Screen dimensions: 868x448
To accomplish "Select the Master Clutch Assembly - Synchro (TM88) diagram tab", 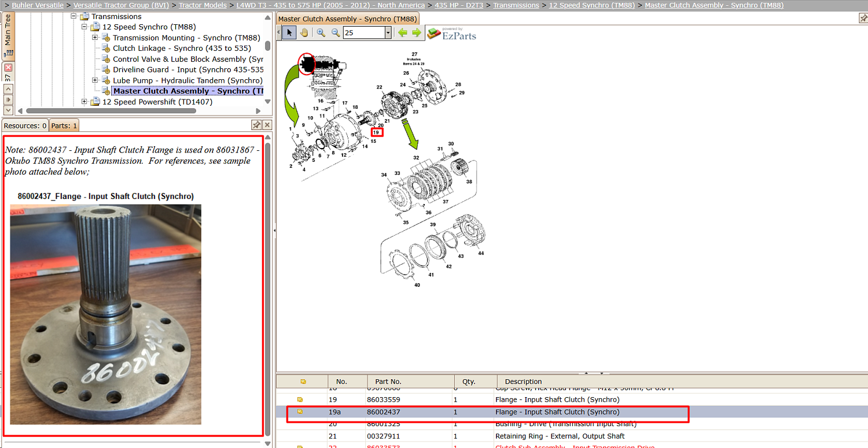I will (x=347, y=18).
